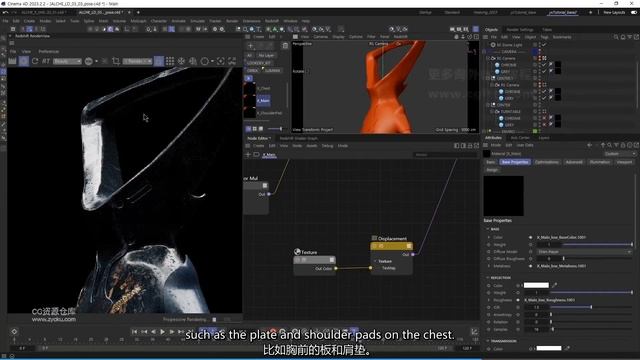640x360 pixels.
Task: Click the Displacement node icon
Action: [374, 238]
